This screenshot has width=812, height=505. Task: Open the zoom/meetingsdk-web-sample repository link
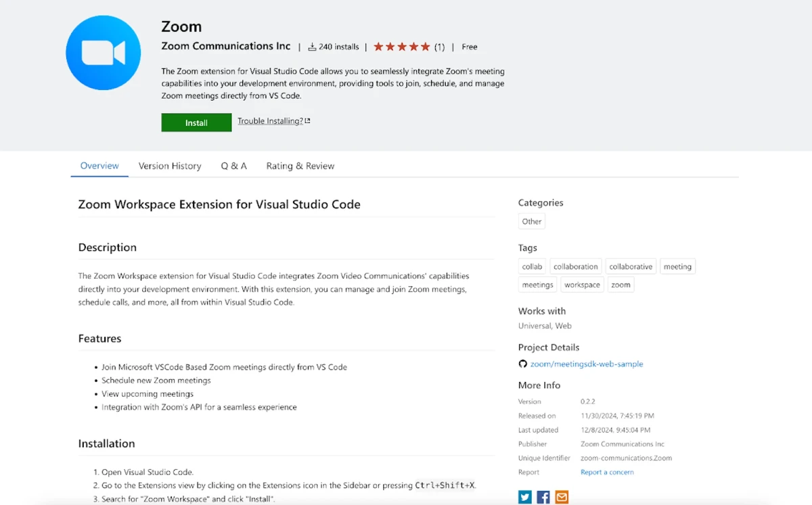(587, 364)
